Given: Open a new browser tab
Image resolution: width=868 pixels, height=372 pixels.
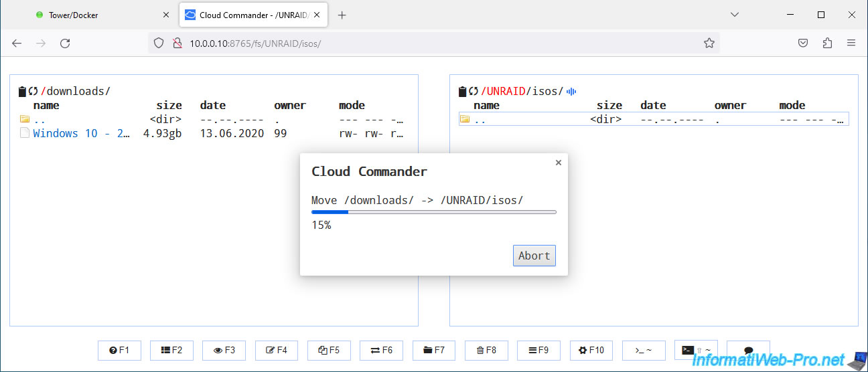Looking at the screenshot, I should coord(342,15).
